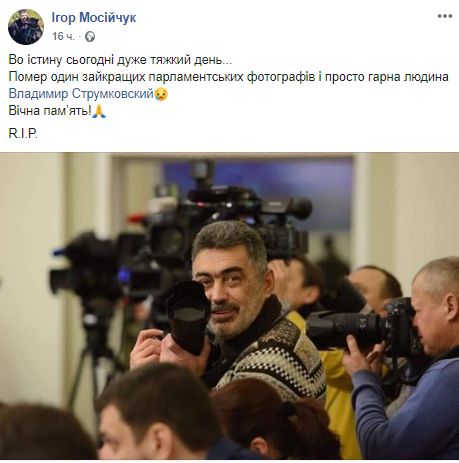Open the three-dot post options menu
Image resolution: width=459 pixels, height=463 pixels.
point(445,16)
